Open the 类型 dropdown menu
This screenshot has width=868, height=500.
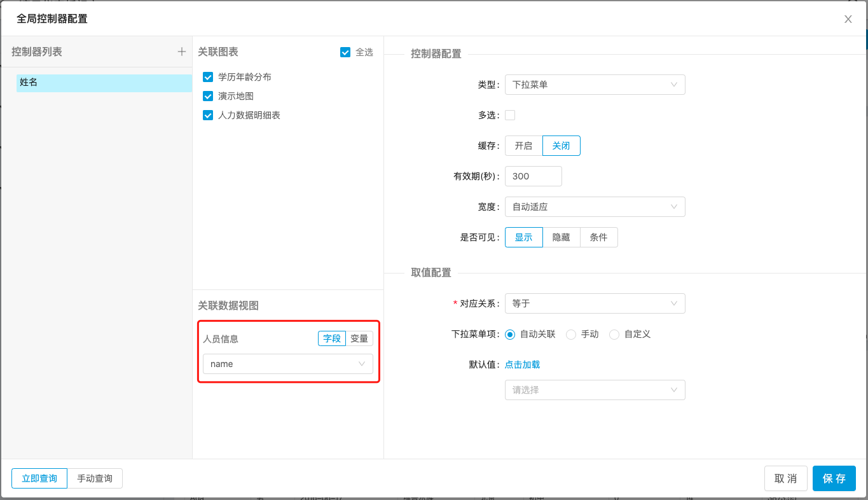click(x=595, y=85)
